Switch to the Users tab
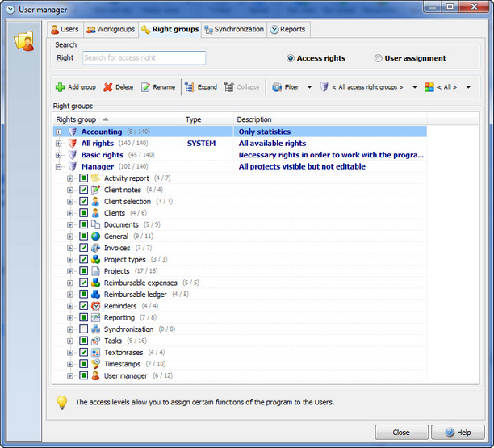Screen dimensions: 494x448 tap(65, 29)
